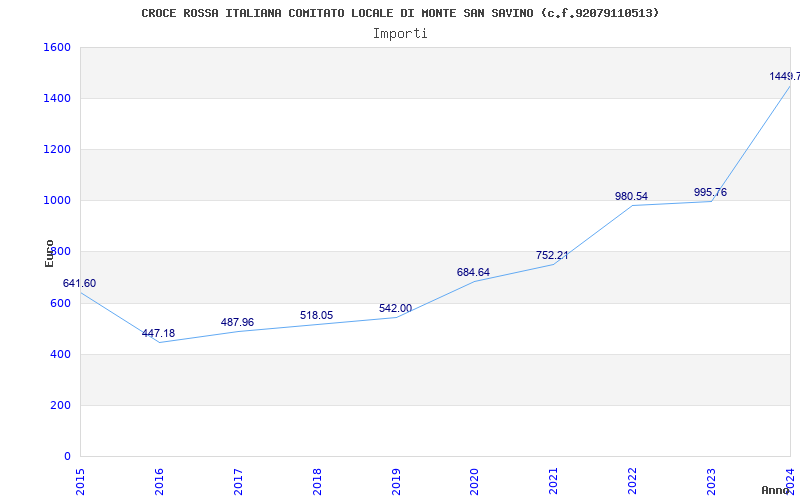Image resolution: width=800 pixels, height=500 pixels.
Task: Select data label 641.60
Action: pos(80,284)
